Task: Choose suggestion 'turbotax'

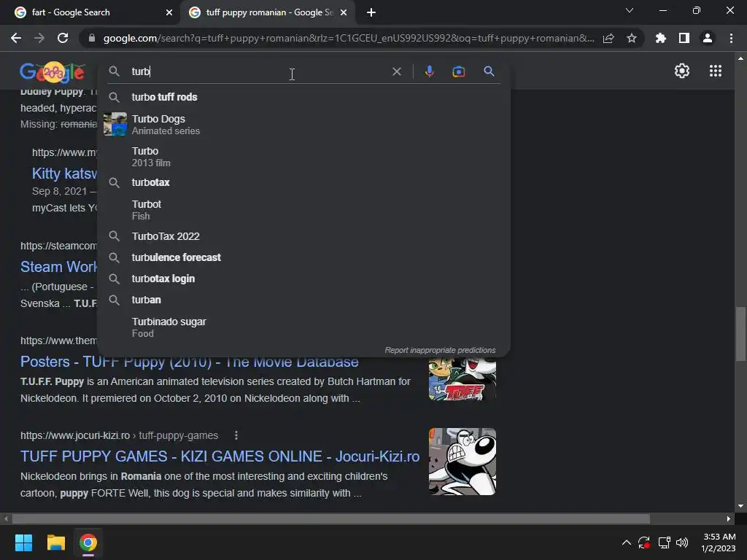Action: click(x=303, y=182)
